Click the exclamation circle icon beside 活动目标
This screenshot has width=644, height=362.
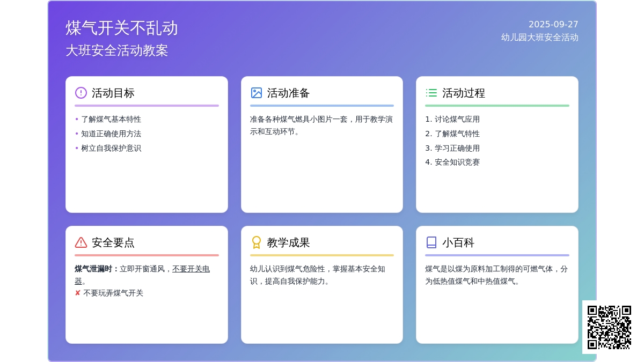pyautogui.click(x=81, y=93)
